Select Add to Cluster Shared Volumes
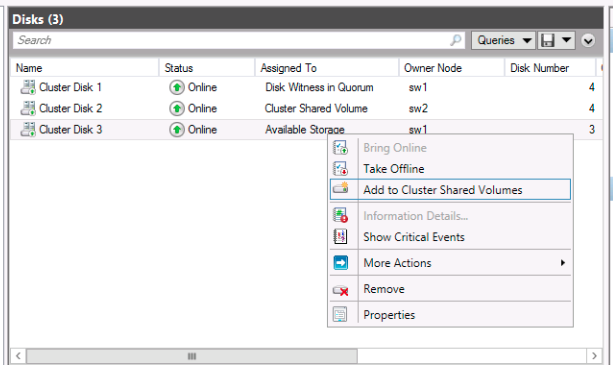613x365 pixels. (x=450, y=190)
